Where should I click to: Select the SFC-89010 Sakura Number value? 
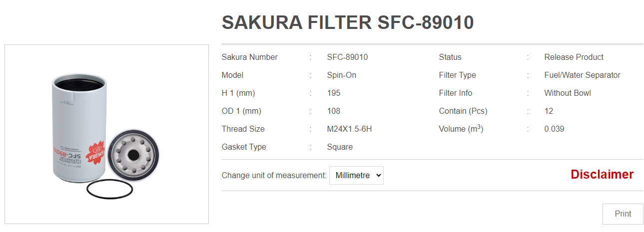click(x=347, y=57)
